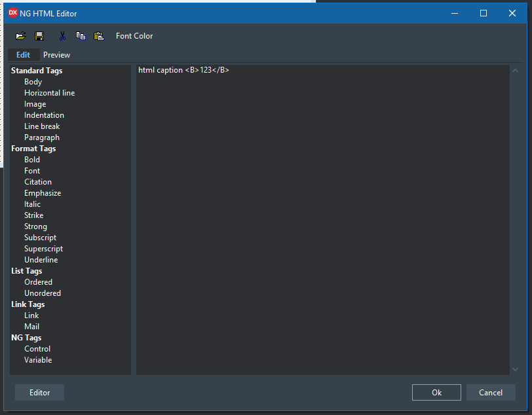Image resolution: width=532 pixels, height=415 pixels.
Task: Switch to the Preview tab
Action: pos(56,55)
